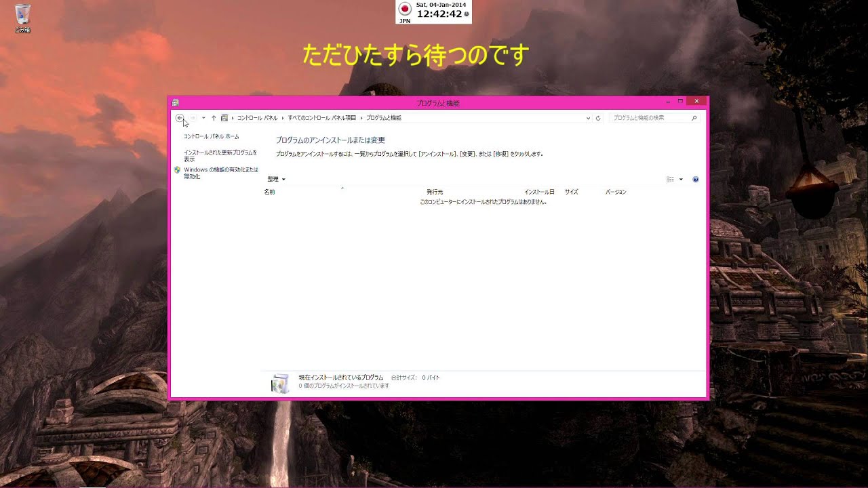Click the JPN flag icon on clock widget

click(405, 9)
